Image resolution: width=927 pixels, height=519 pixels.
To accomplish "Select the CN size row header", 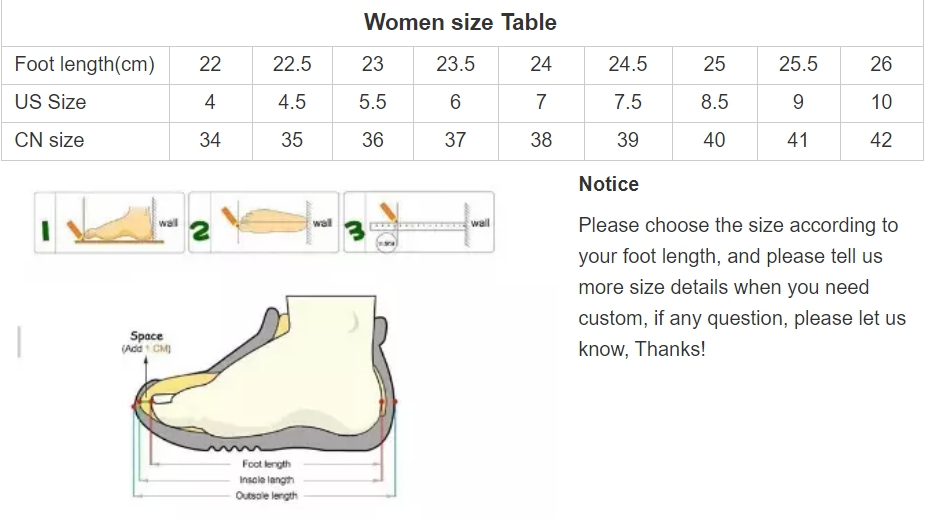I will (85, 140).
